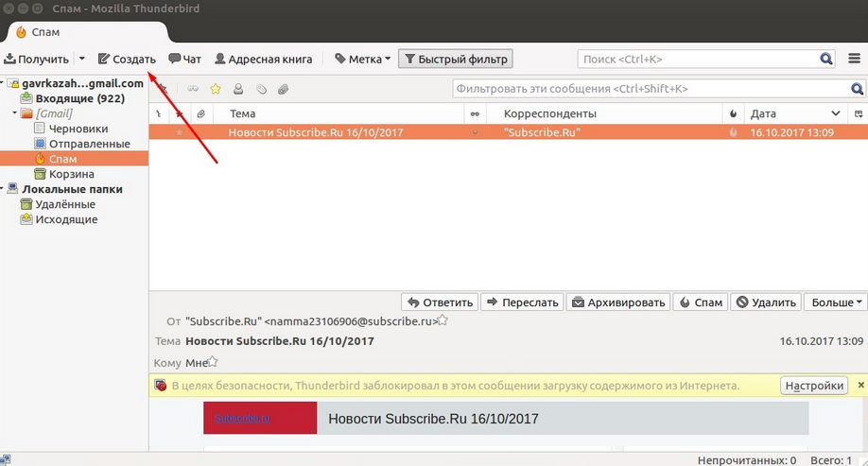Screen dimensions: 868x466
Task: Click the Всего: 1 status text
Action: [x=831, y=460]
